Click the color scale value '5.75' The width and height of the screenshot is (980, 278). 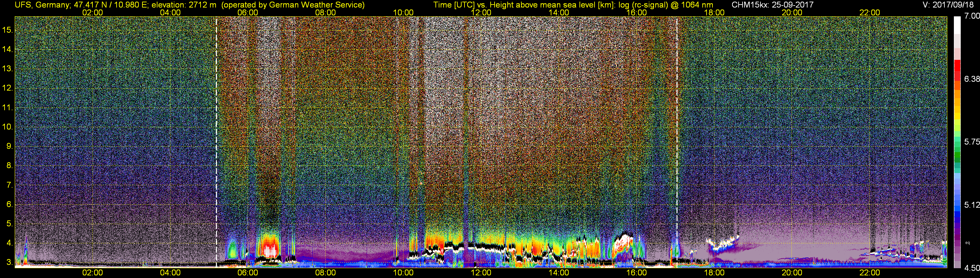coord(972,142)
